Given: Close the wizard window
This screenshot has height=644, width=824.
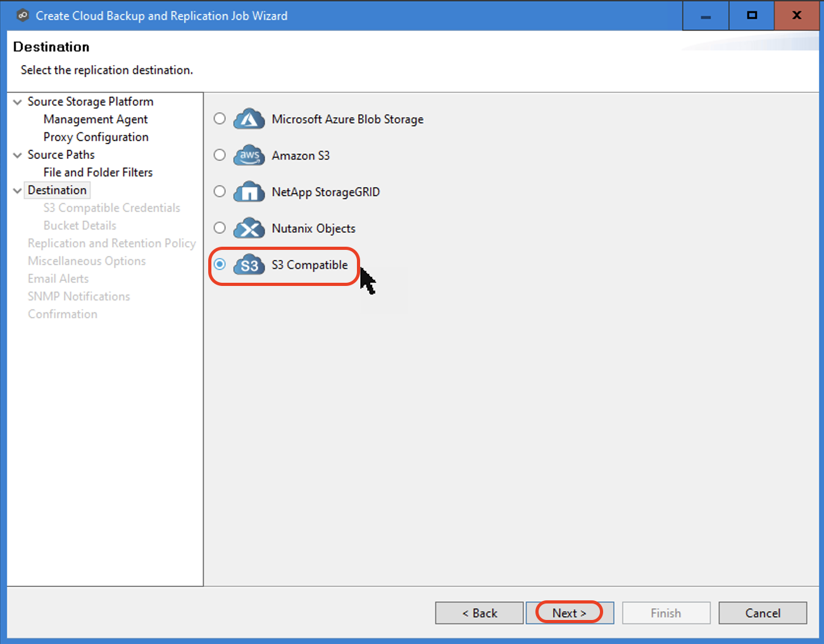Looking at the screenshot, I should 797,15.
